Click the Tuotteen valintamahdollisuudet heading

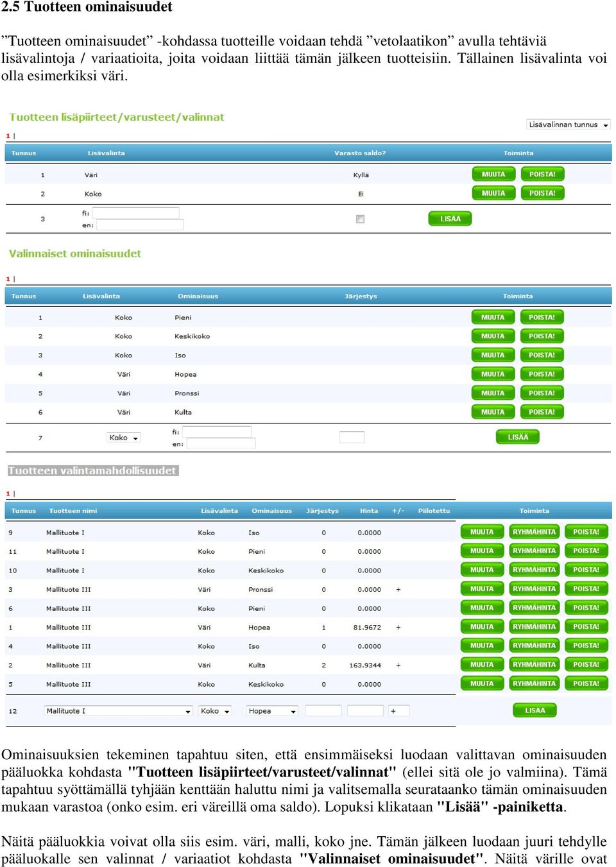coord(92,470)
